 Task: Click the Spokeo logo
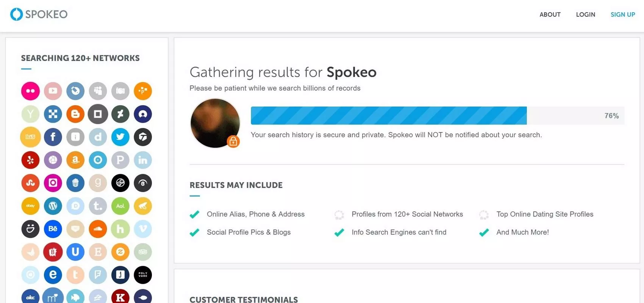point(39,14)
